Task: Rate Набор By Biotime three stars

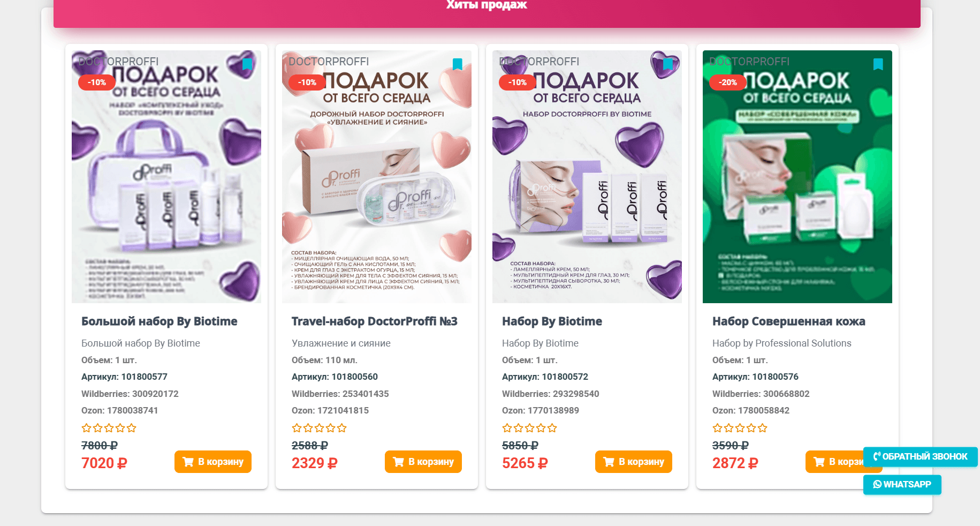Action: (x=530, y=428)
